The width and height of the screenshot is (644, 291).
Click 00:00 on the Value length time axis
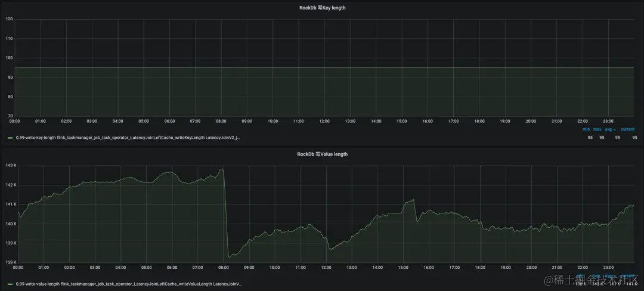click(x=18, y=268)
